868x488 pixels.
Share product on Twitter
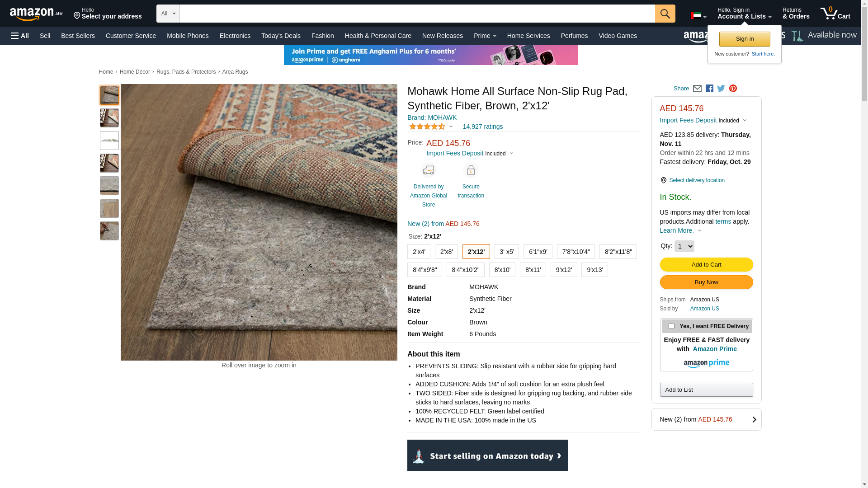coord(721,89)
